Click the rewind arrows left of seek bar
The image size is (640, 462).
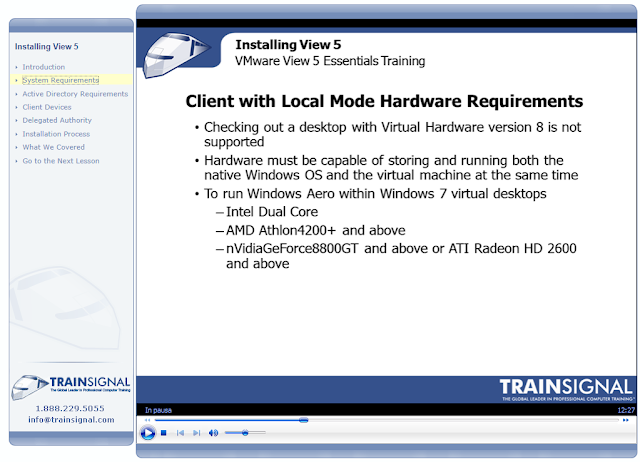[x=147, y=420]
